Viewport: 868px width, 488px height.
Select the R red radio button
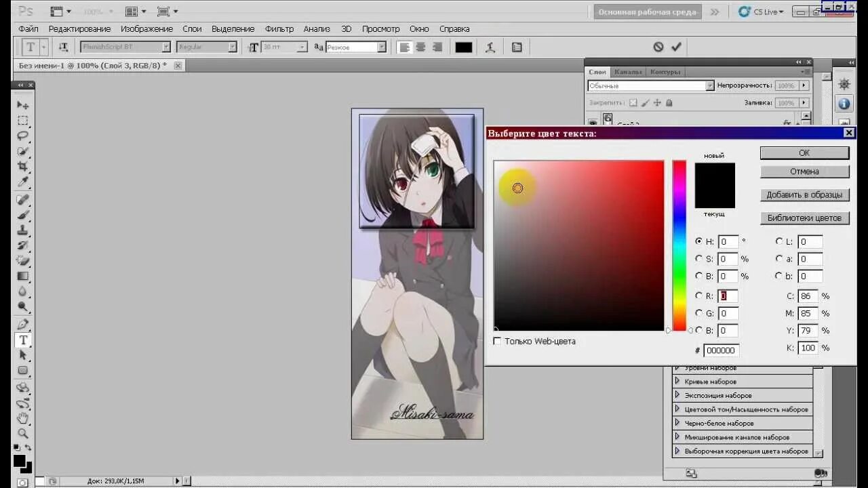click(x=699, y=296)
